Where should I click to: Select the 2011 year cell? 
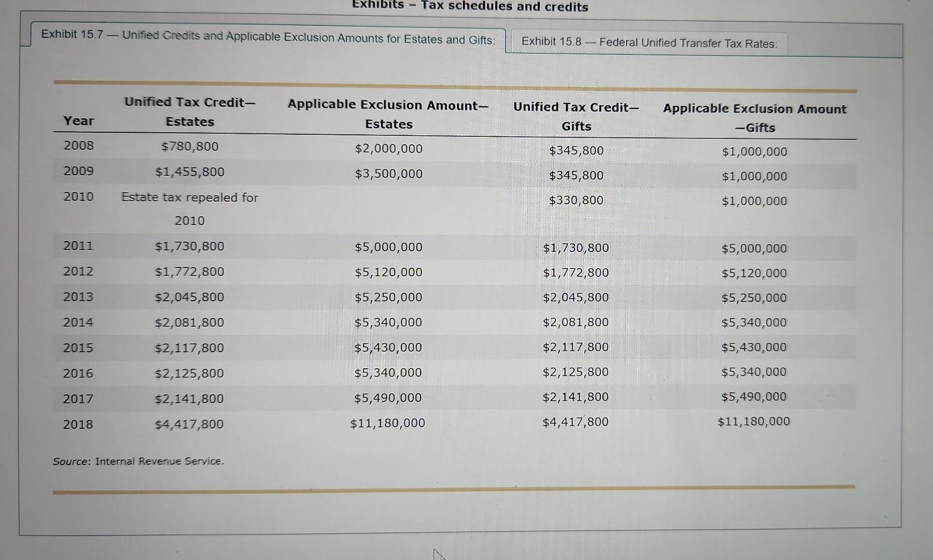tap(78, 245)
